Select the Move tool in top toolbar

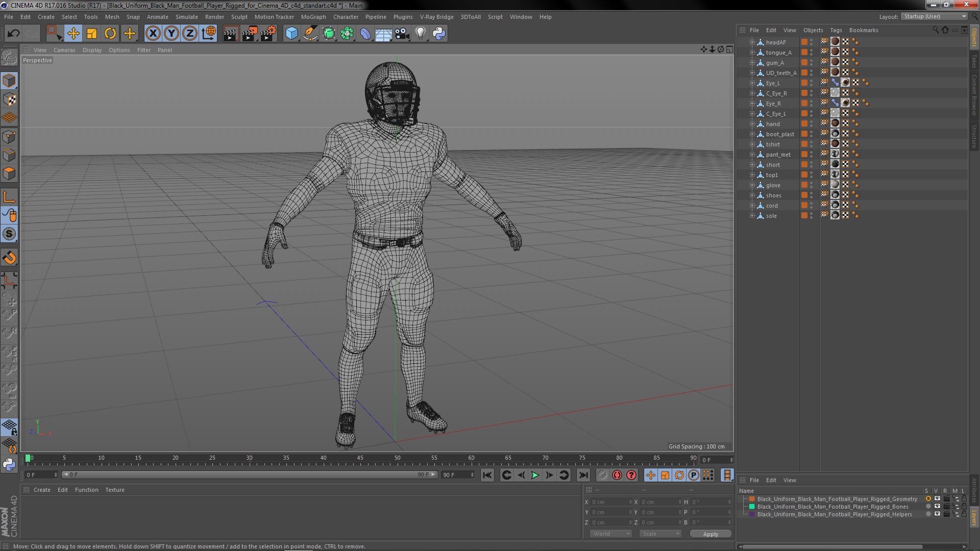pos(73,34)
